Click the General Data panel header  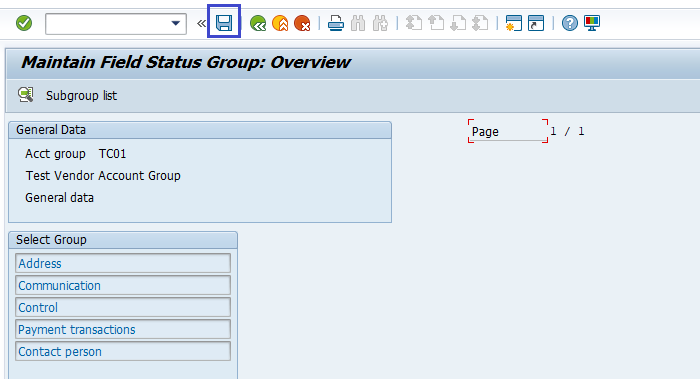coord(200,130)
